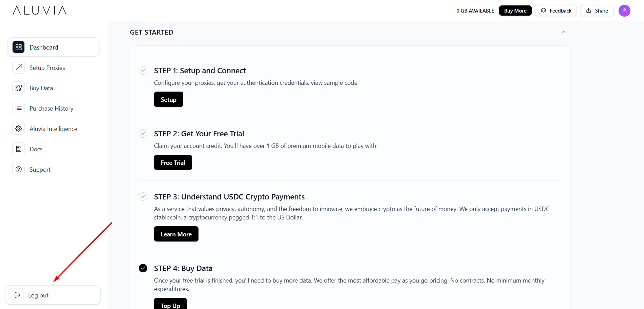
Task: Click the Aluvia Intelligence gear icon
Action: point(19,129)
